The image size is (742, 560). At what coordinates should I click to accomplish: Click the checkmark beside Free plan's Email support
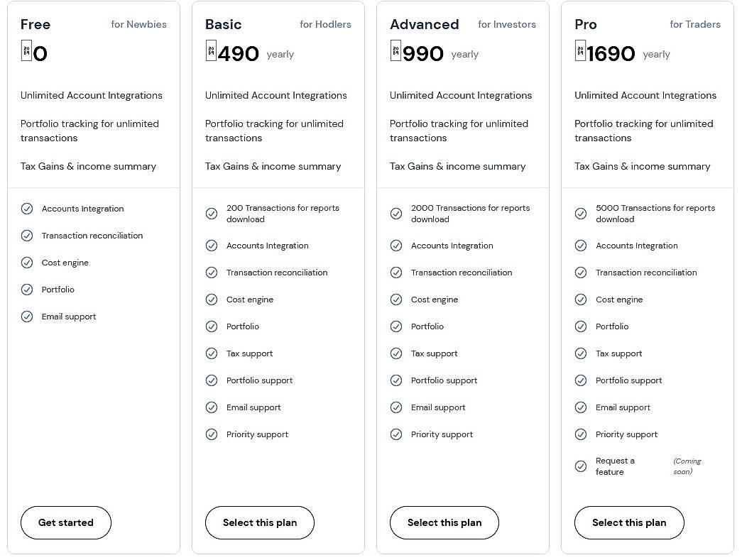click(27, 317)
